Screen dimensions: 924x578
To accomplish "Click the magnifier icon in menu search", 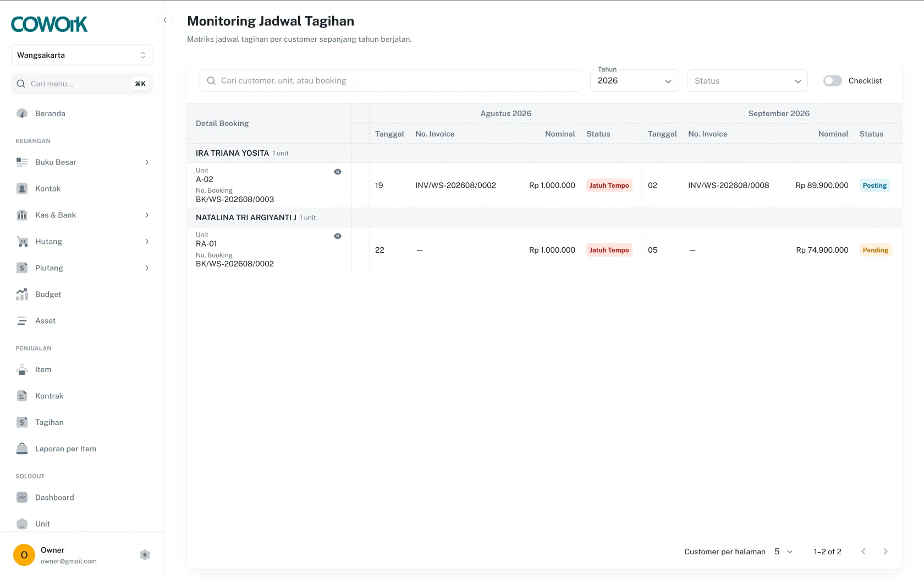I will tap(21, 84).
